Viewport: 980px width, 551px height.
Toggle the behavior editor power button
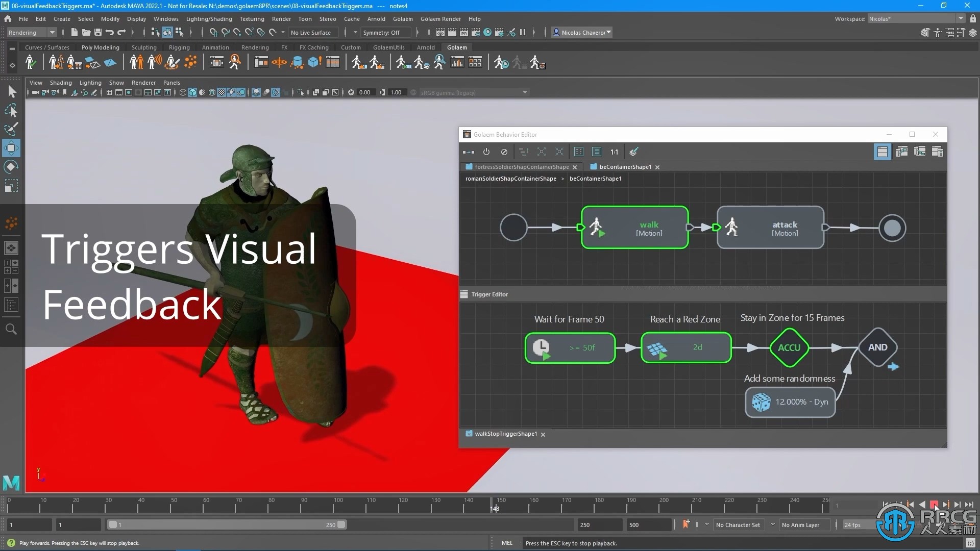click(486, 152)
